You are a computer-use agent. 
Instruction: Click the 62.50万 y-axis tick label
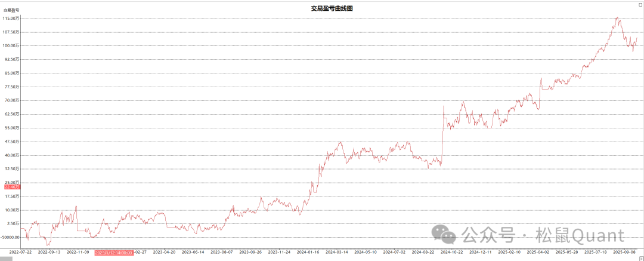pyautogui.click(x=11, y=114)
